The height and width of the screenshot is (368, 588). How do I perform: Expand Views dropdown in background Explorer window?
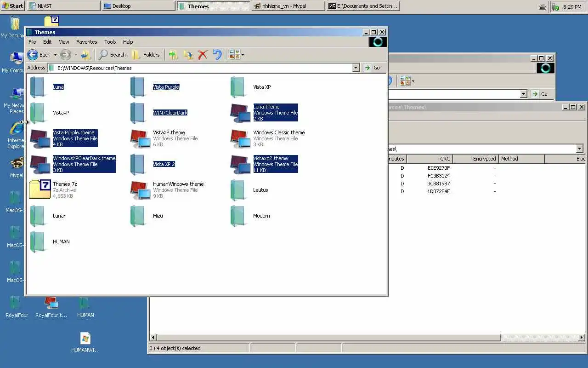(x=413, y=81)
